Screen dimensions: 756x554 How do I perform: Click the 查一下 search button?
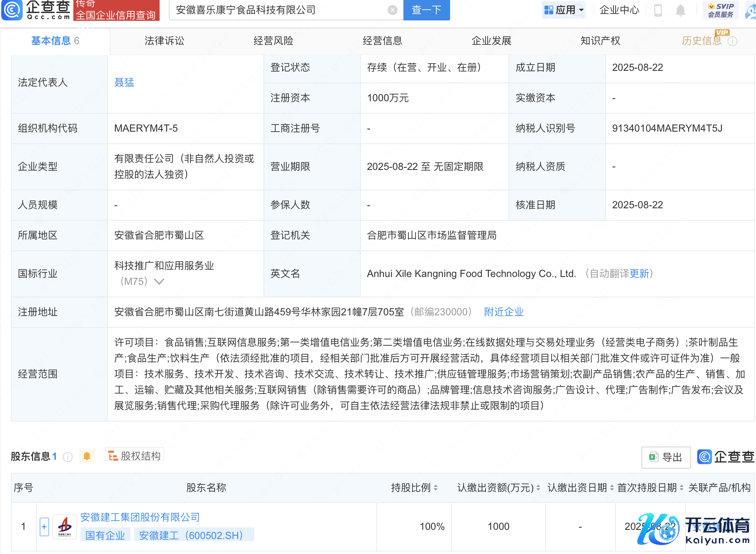coord(426,10)
